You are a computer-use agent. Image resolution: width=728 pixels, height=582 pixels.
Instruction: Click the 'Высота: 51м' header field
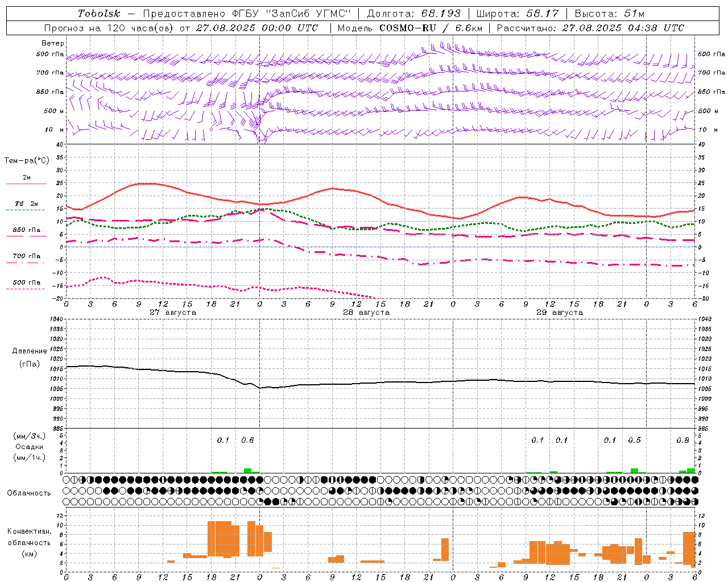(x=610, y=14)
